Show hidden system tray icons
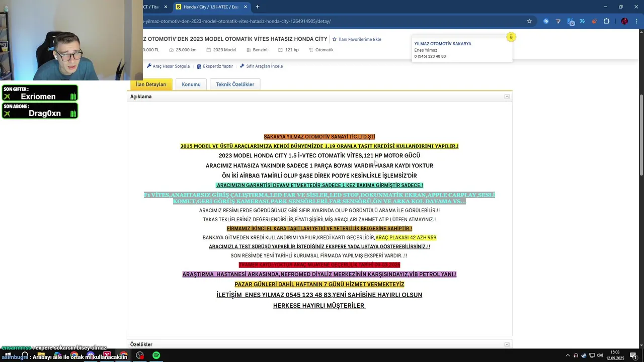The image size is (644, 362). tap(568, 355)
